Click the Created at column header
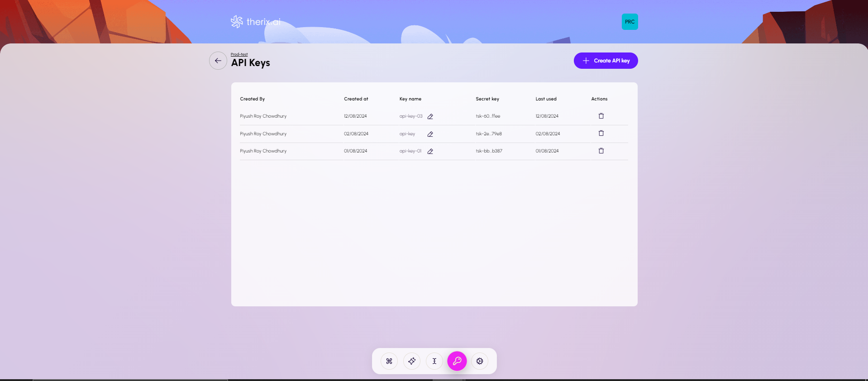The height and width of the screenshot is (381, 868). (x=356, y=99)
